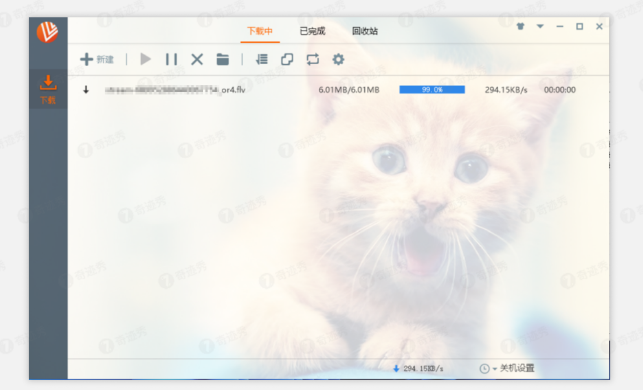Delete the task using the X toolbar icon

197,59
